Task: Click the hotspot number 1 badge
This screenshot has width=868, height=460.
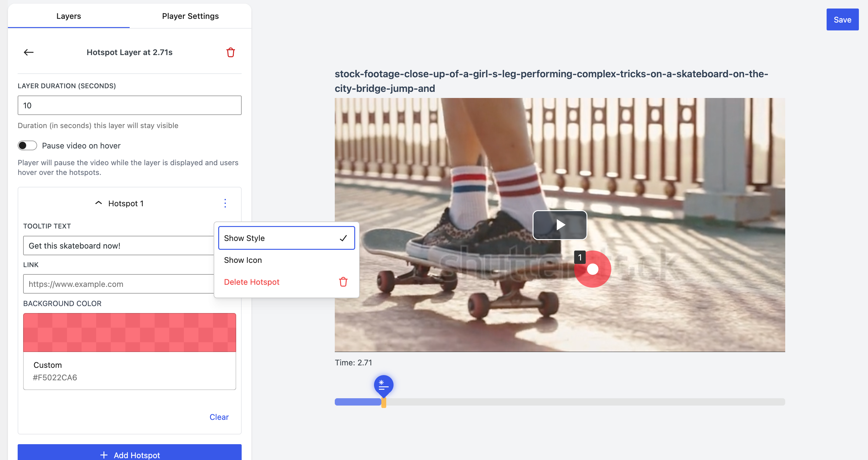Action: (579, 258)
